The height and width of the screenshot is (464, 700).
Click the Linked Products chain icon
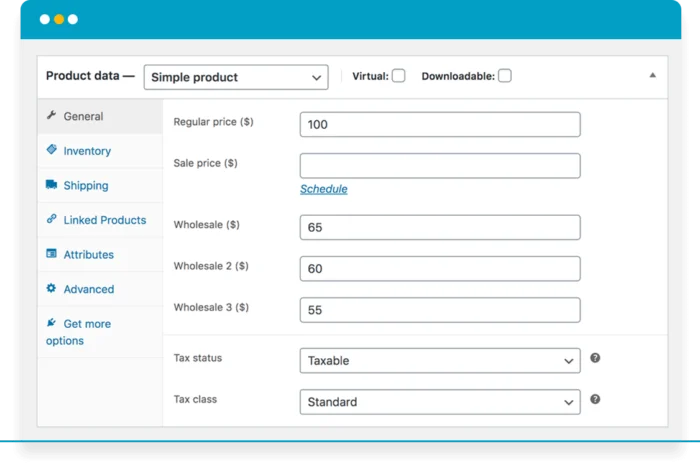51,219
